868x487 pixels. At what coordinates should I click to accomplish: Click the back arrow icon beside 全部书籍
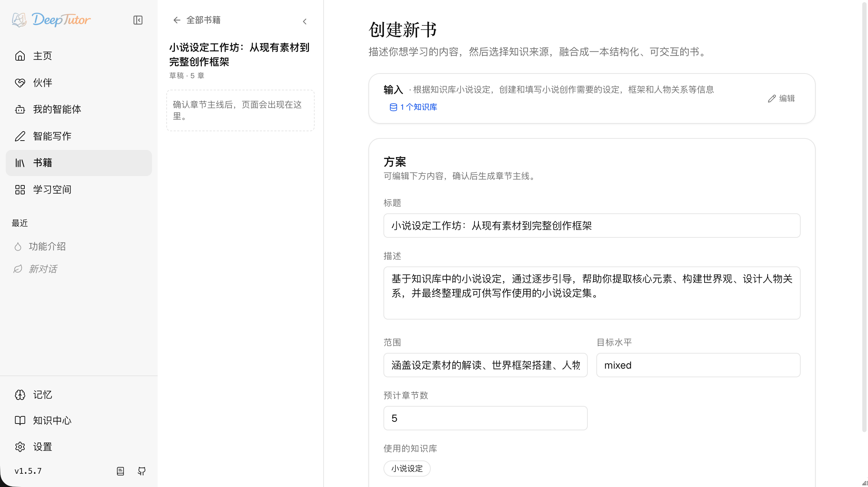[x=177, y=20]
